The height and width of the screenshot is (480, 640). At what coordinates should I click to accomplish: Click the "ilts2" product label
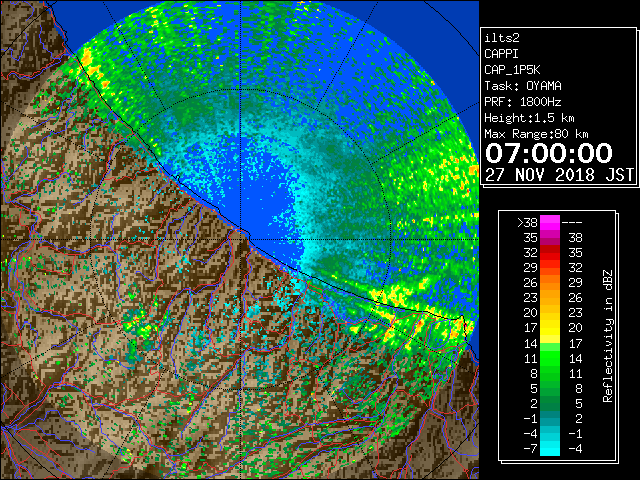point(502,38)
